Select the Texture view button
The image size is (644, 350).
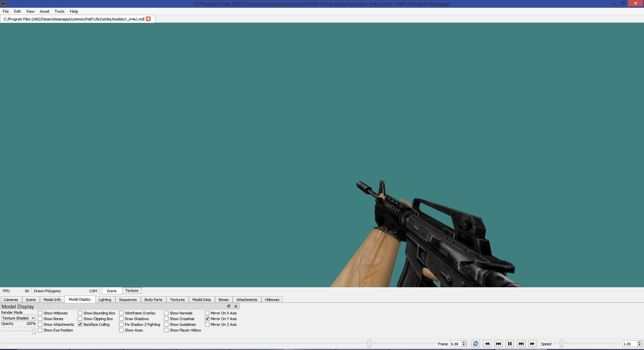click(x=132, y=291)
